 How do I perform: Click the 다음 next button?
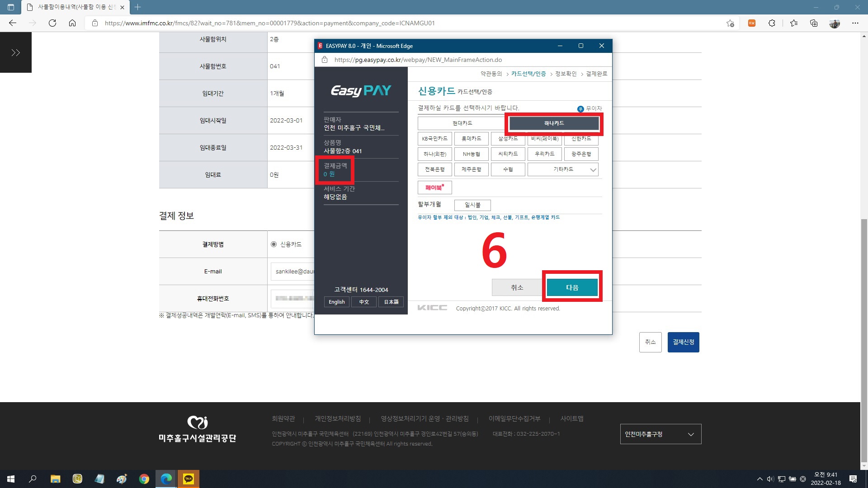tap(572, 287)
